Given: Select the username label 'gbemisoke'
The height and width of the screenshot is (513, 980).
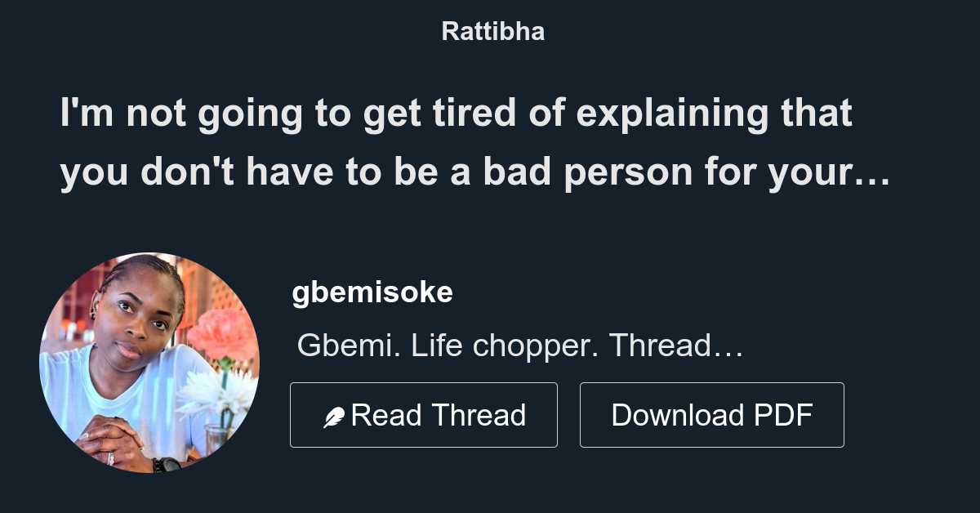Looking at the screenshot, I should (x=372, y=292).
